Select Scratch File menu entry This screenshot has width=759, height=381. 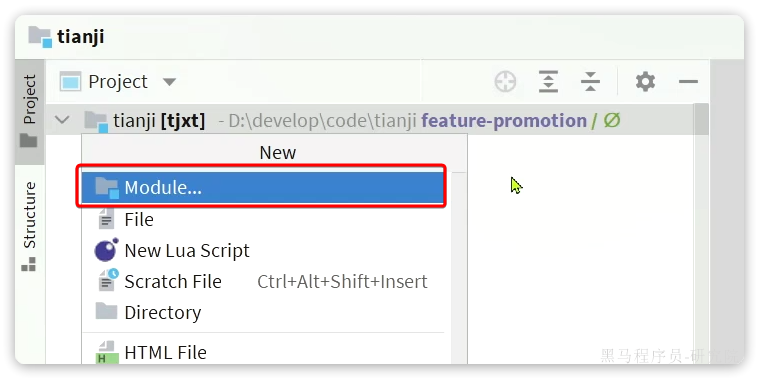262,281
